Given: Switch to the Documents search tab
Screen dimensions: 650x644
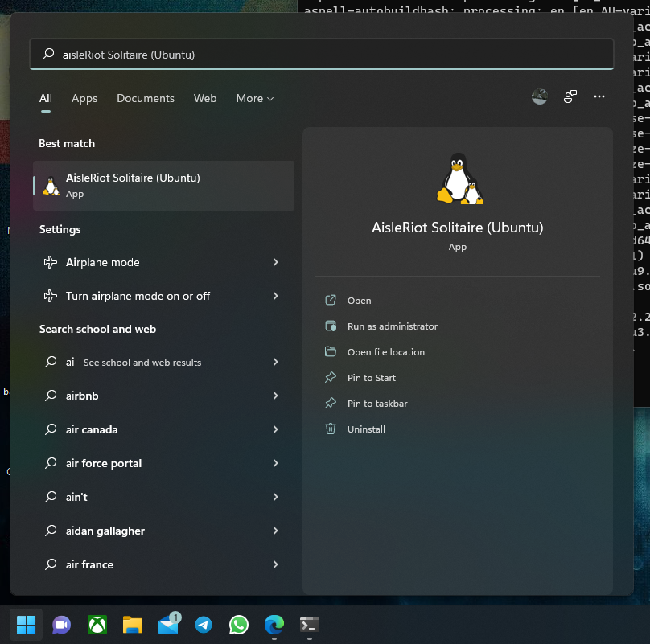Looking at the screenshot, I should 146,98.
